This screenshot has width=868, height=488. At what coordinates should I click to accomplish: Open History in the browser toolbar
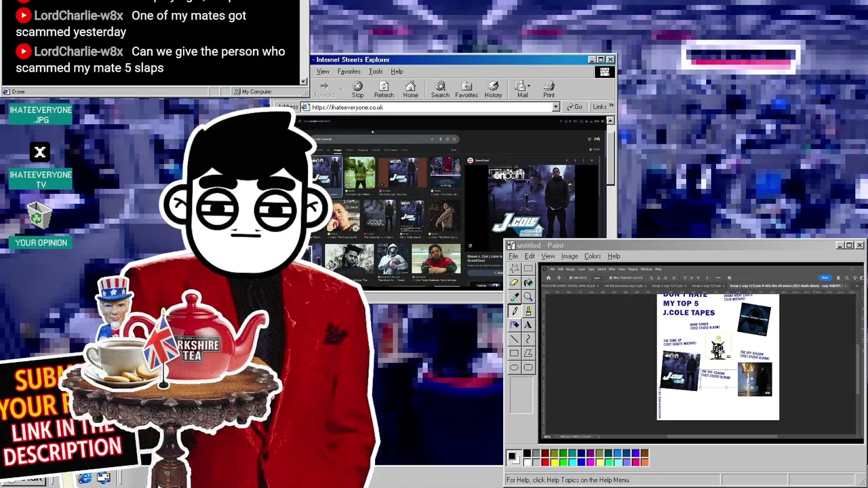(493, 89)
